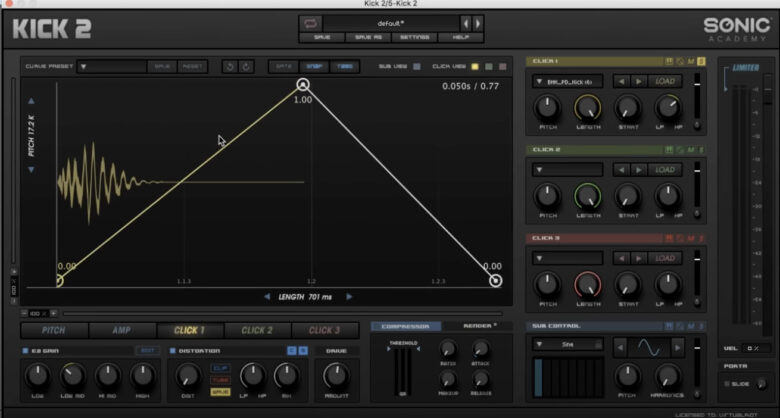Click the Click 1 header phase icon
The height and width of the screenshot is (418, 780).
[x=680, y=61]
